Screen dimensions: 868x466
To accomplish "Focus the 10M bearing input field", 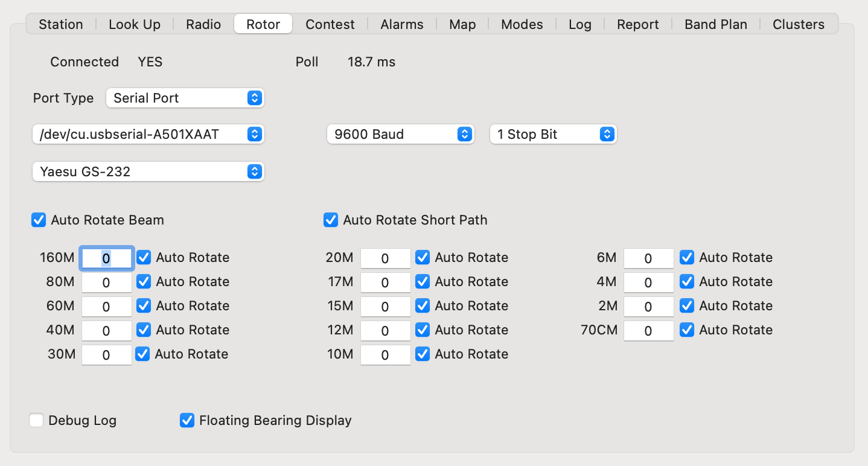I will [x=385, y=355].
